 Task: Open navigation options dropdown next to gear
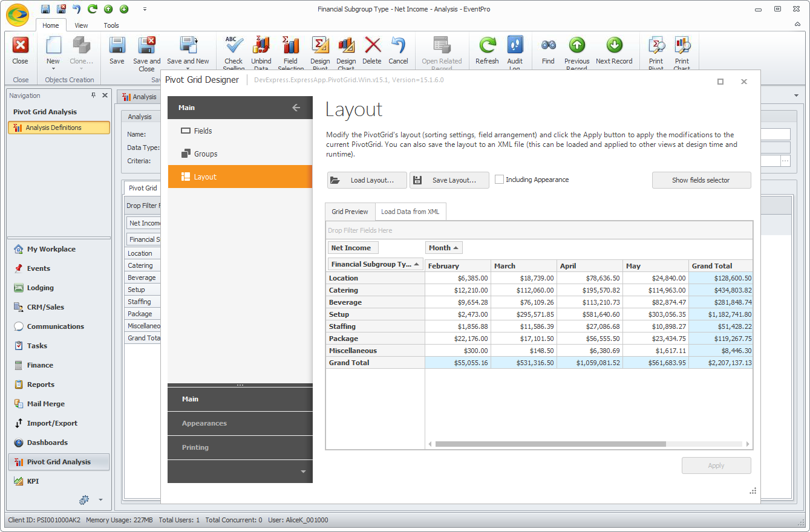click(x=101, y=500)
